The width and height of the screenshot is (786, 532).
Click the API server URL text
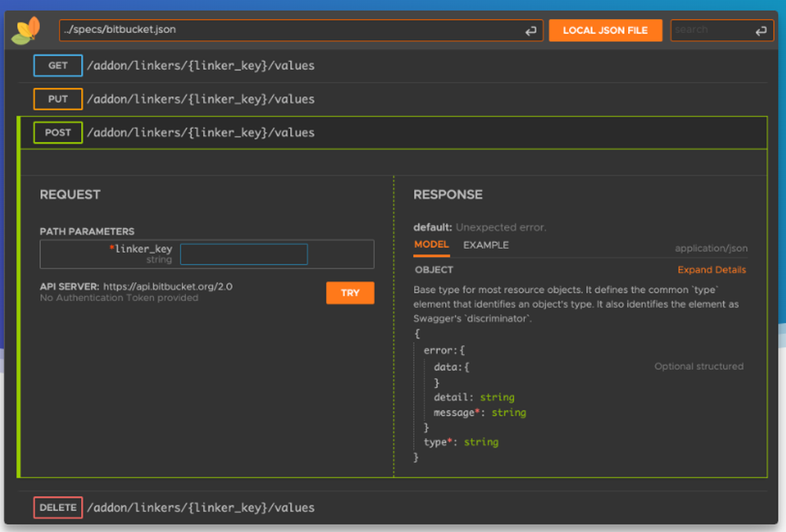pyautogui.click(x=167, y=287)
